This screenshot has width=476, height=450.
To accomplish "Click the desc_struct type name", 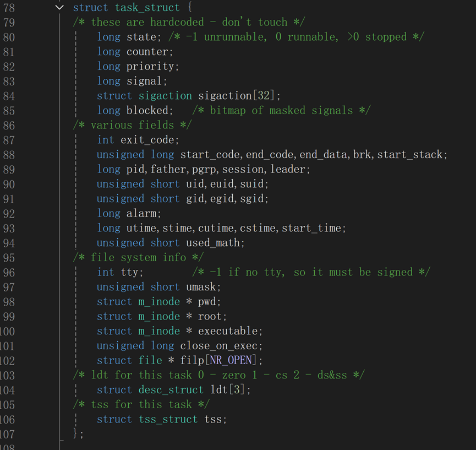I will pyautogui.click(x=171, y=390).
